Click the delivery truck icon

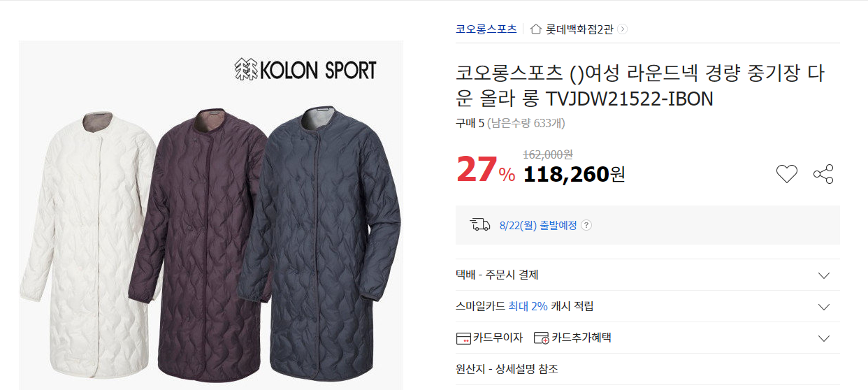click(x=480, y=224)
